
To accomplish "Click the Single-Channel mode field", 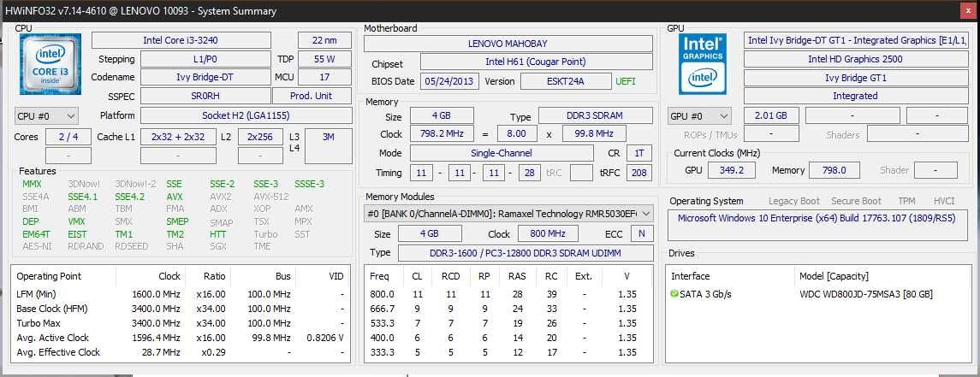I will pos(502,153).
